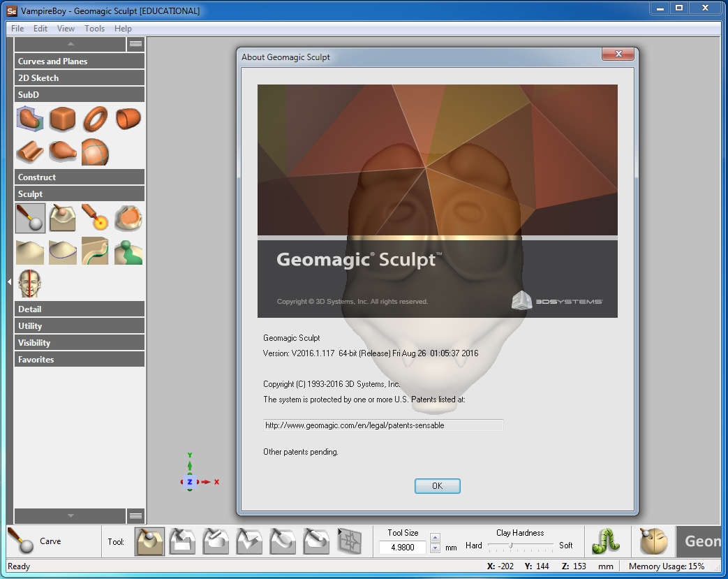This screenshot has height=579, width=728.
Task: Pick the mirror face symmetry tool
Action: 30,284
